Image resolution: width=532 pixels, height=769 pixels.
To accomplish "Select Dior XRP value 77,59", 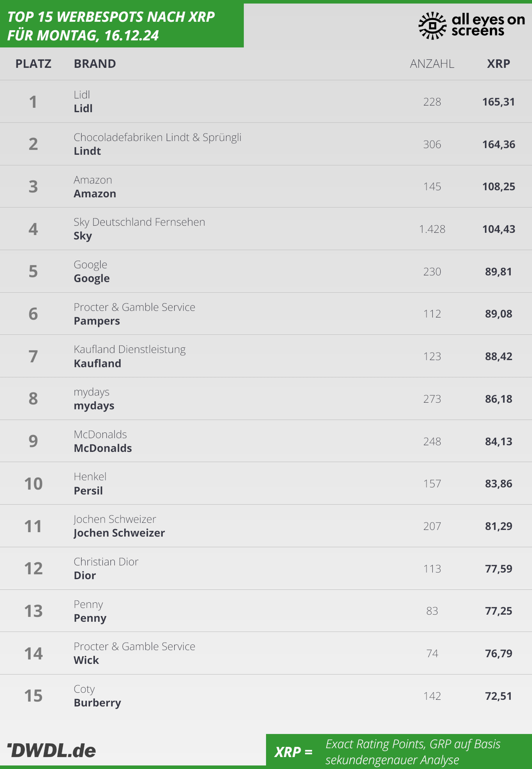I will (x=499, y=569).
